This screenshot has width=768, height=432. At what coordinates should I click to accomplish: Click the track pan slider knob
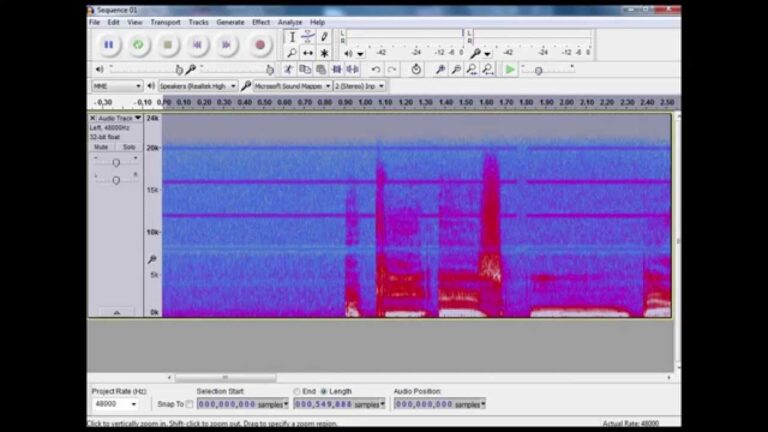116,180
